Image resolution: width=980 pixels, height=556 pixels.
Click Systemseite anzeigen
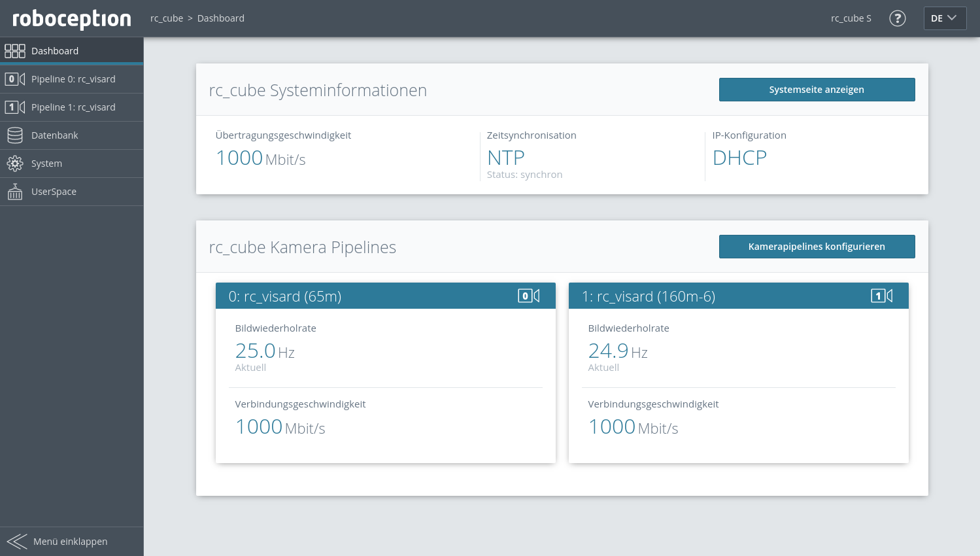(x=817, y=90)
